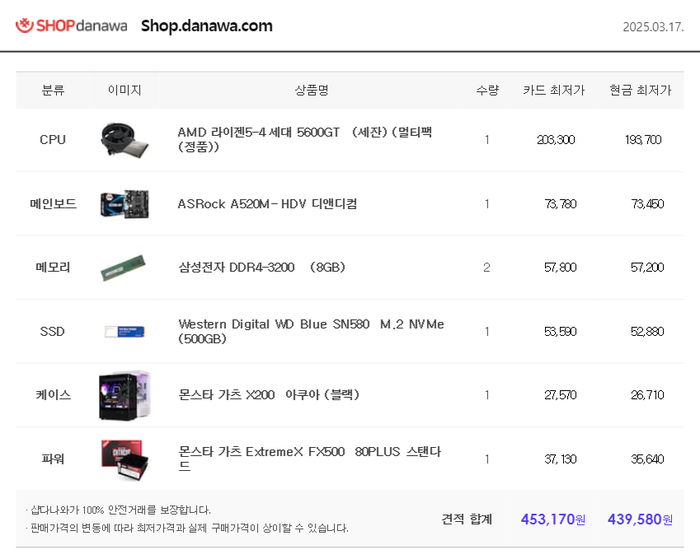Click the ExtremeX FX500 power supply image

[x=124, y=459]
